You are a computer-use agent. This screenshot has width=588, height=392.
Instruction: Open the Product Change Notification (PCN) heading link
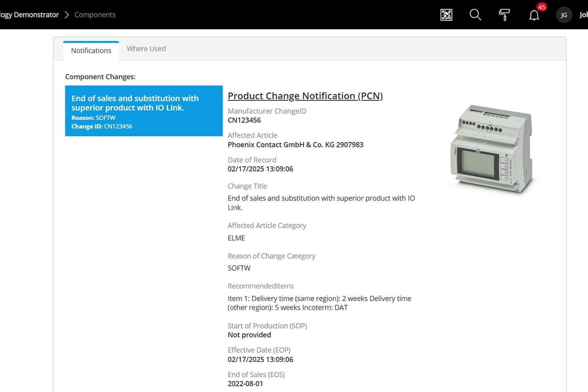pos(305,96)
